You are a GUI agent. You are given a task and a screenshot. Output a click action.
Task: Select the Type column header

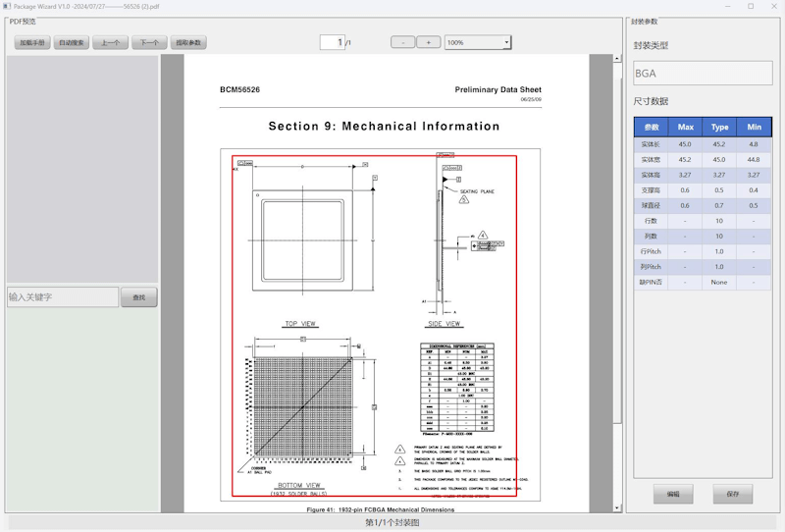(x=719, y=128)
